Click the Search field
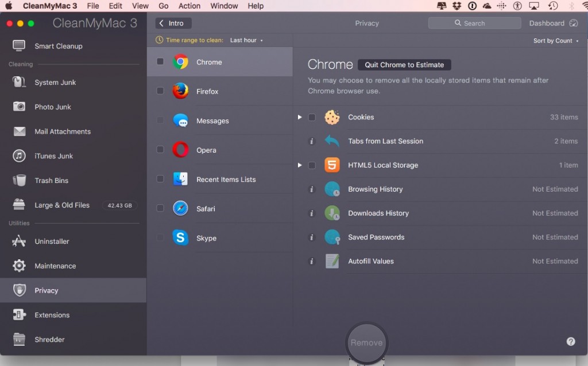Screen dimensions: 588x366 coord(474,23)
